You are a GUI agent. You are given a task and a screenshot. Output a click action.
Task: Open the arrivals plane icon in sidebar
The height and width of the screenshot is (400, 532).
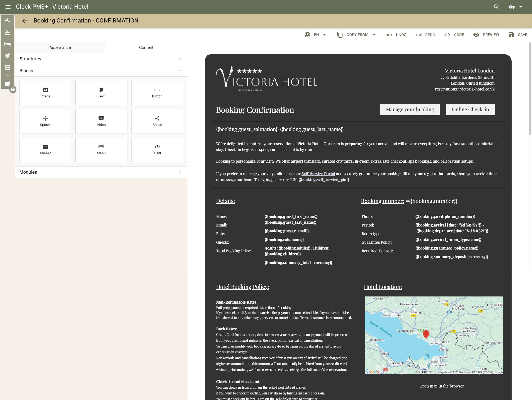click(x=7, y=21)
